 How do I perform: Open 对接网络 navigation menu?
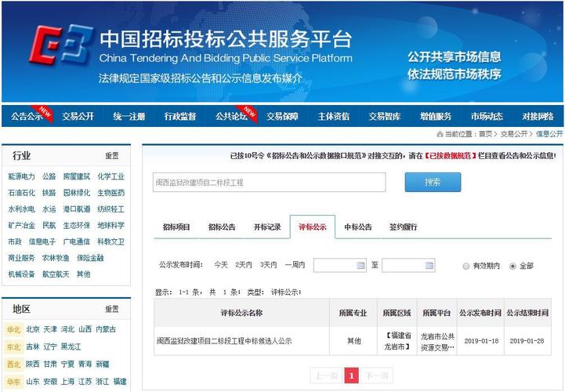point(538,116)
